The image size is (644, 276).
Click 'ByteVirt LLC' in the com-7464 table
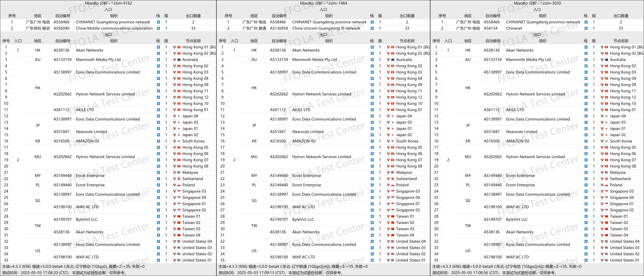click(x=303, y=219)
